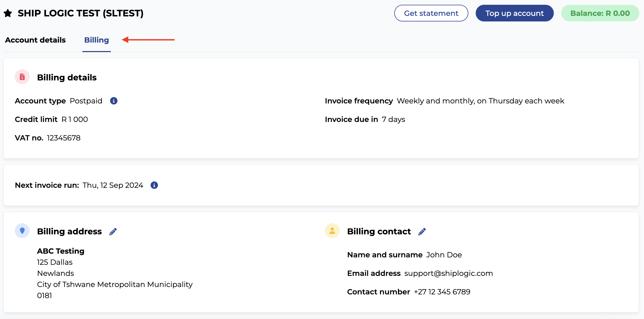
Task: Click the Next invoice run label
Action: click(47, 185)
